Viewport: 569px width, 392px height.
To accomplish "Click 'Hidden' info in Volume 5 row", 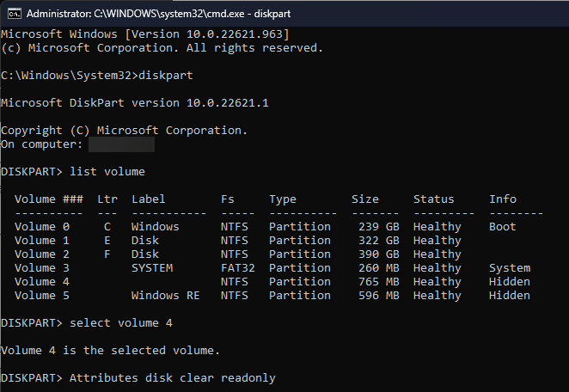I will coord(510,296).
